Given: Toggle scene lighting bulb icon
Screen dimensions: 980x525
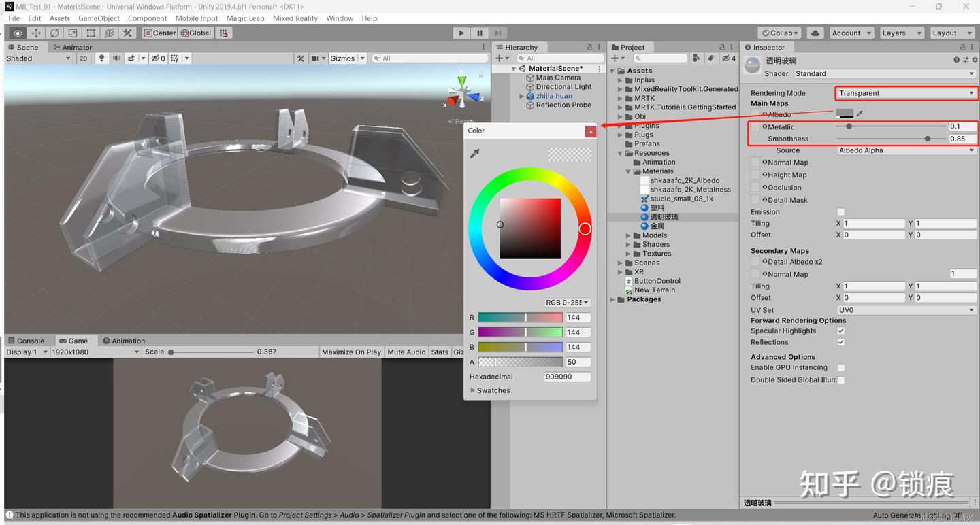Looking at the screenshot, I should pos(101,58).
